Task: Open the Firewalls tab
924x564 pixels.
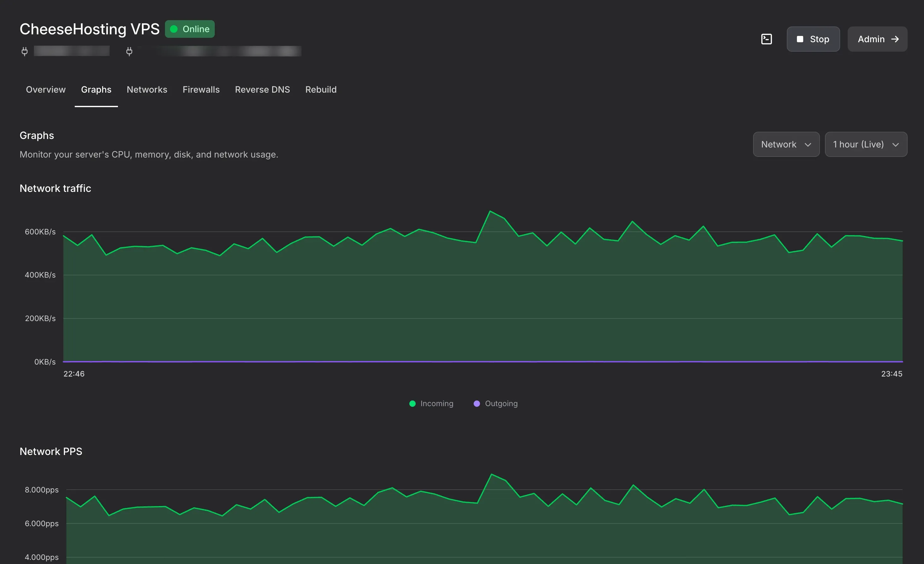Action: coord(201,89)
